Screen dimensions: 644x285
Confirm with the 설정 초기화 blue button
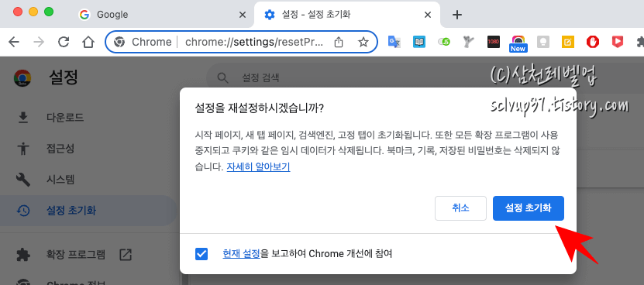(529, 208)
